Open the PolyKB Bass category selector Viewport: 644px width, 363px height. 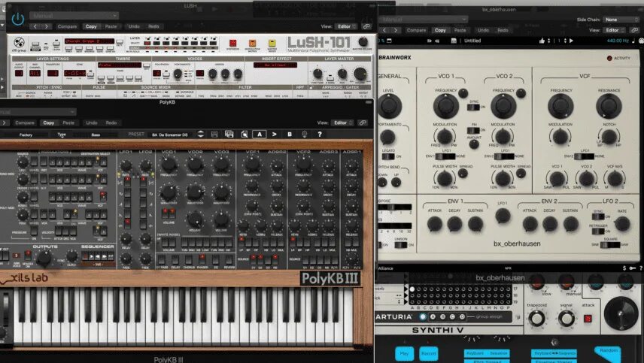coord(96,135)
